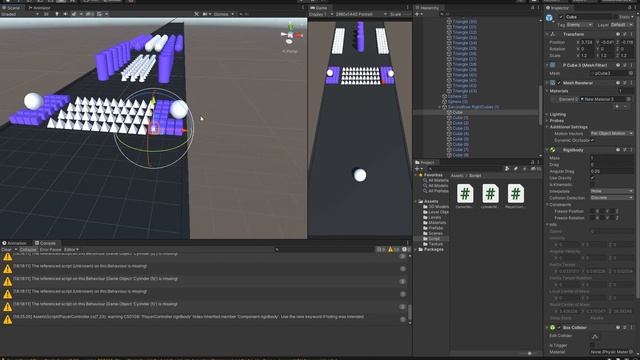
Task: Click the Static button in Inspector
Action: [x=624, y=17]
